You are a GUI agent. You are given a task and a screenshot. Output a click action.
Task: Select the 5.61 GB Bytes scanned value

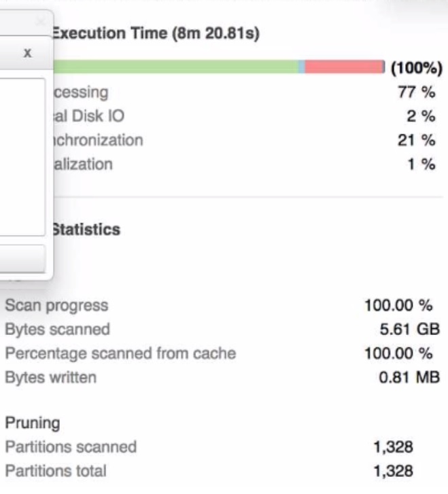pos(409,330)
